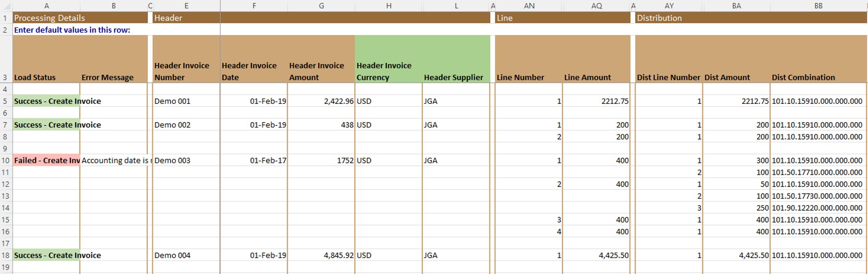
Task: Click the '438' header invoice amount
Action: [x=321, y=125]
